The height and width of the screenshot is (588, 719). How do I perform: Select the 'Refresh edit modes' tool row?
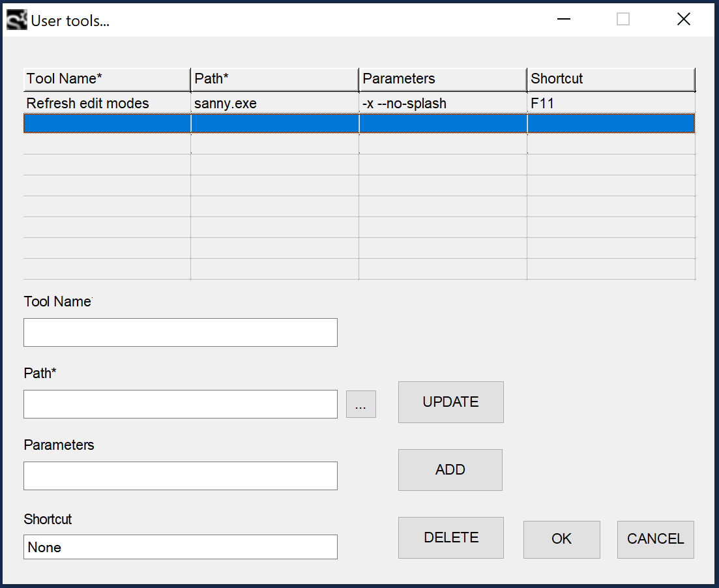[x=88, y=104]
